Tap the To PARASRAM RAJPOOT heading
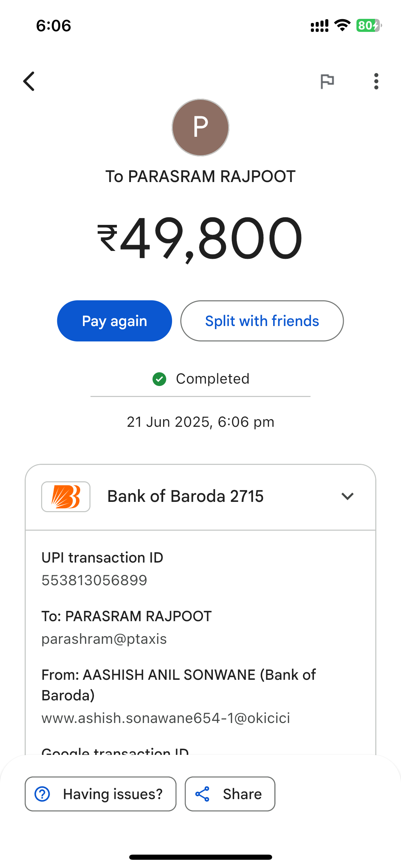The width and height of the screenshot is (401, 868). 200,177
